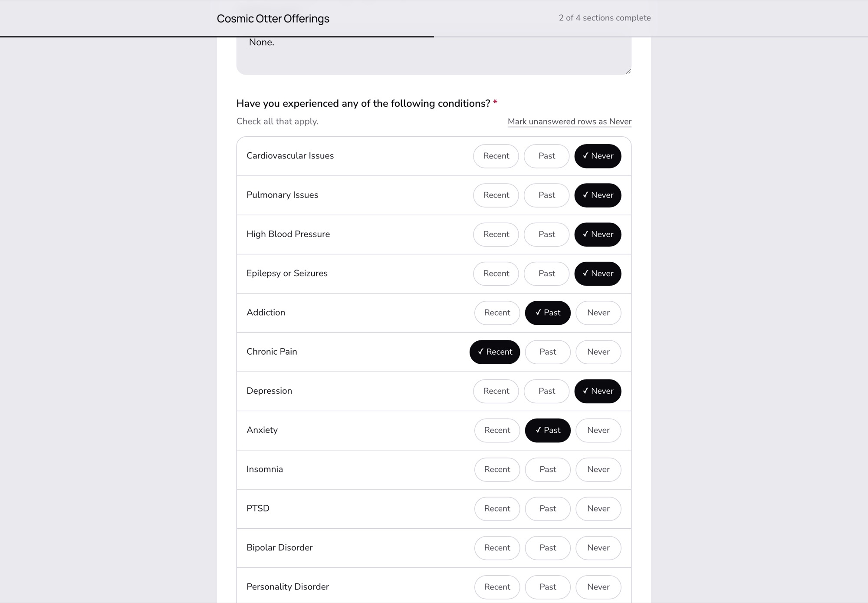868x603 pixels.
Task: Click inside the text area containing None.
Action: coord(434,56)
